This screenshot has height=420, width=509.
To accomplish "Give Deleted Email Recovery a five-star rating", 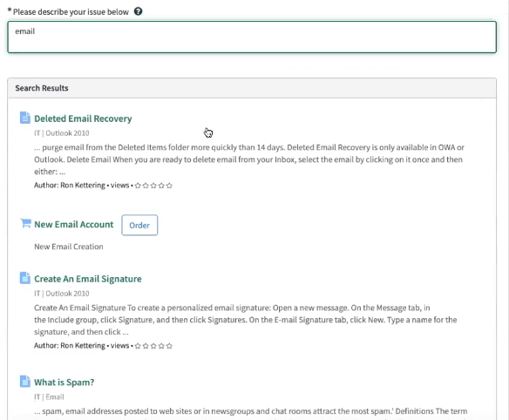I will click(x=169, y=186).
